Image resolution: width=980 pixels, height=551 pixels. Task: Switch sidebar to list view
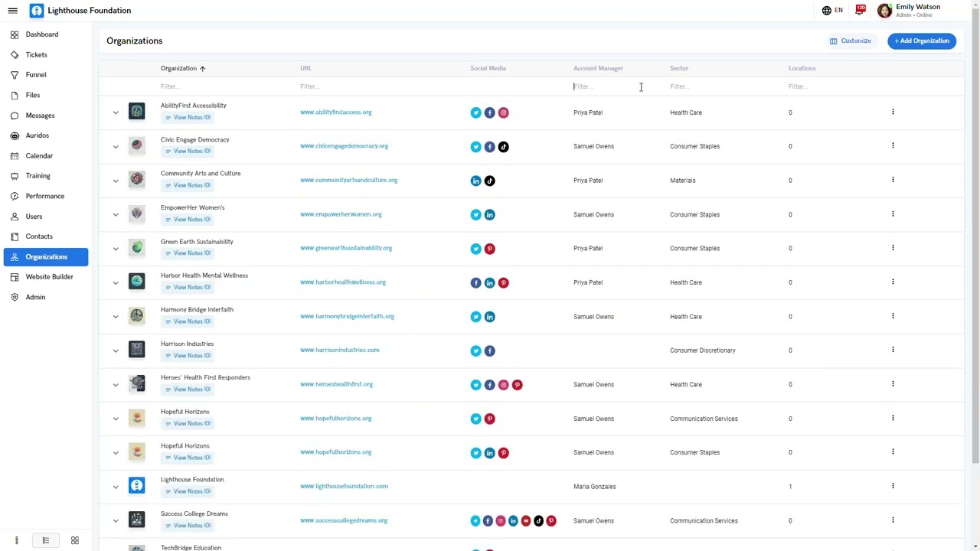tap(45, 540)
